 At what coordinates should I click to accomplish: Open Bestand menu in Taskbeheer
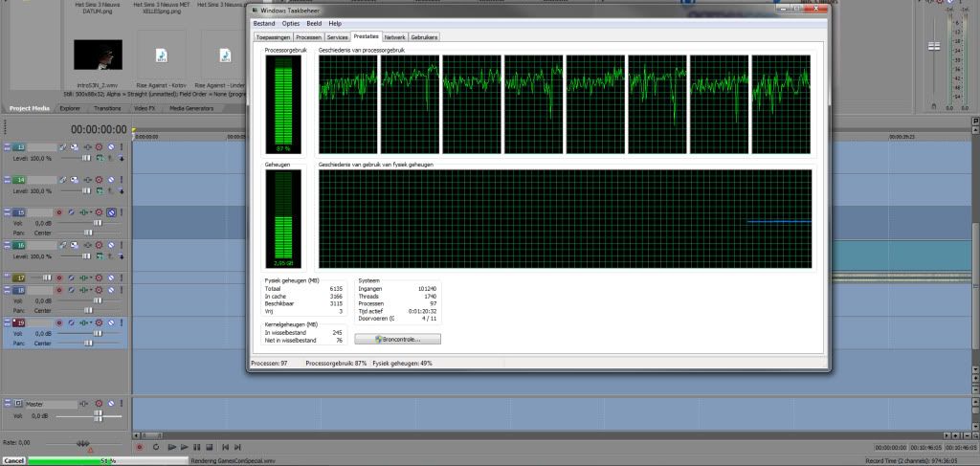coord(264,23)
